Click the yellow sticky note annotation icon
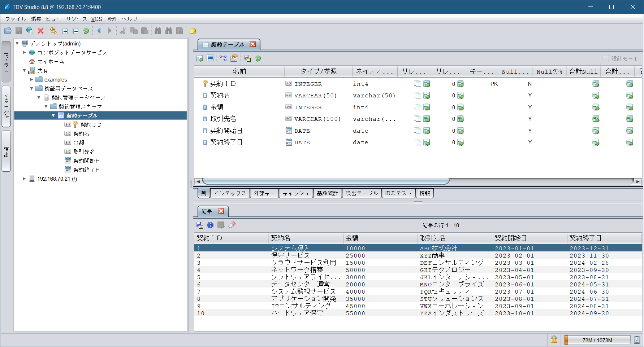This screenshot has width=644, height=347. pos(193,31)
